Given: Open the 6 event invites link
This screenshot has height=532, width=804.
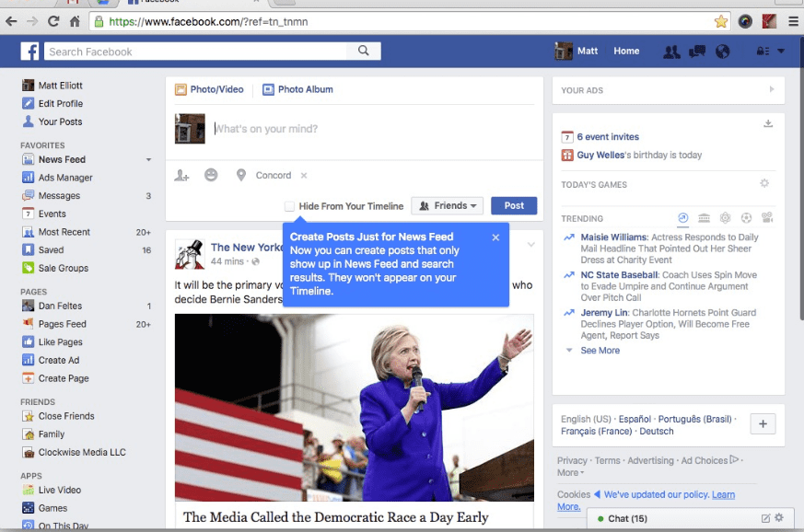Looking at the screenshot, I should click(608, 137).
